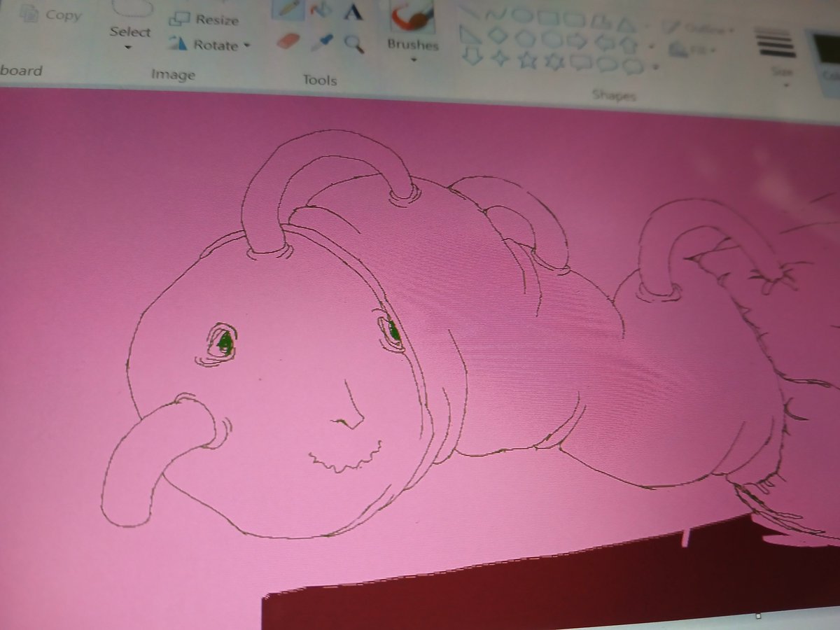Screen dimensions: 840x630
Task: Choose the Rectangle shape
Action: (x=547, y=17)
